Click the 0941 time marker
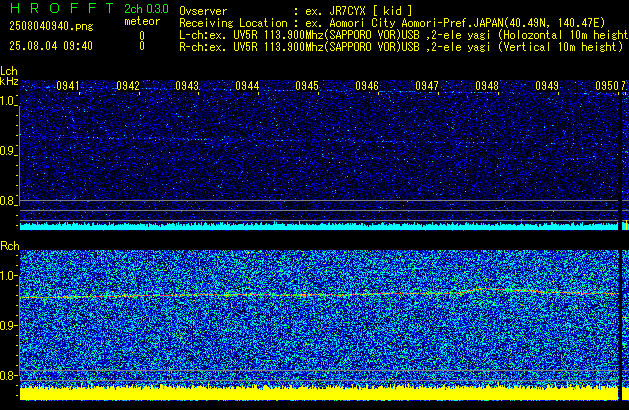The width and height of the screenshot is (629, 410). tap(68, 86)
